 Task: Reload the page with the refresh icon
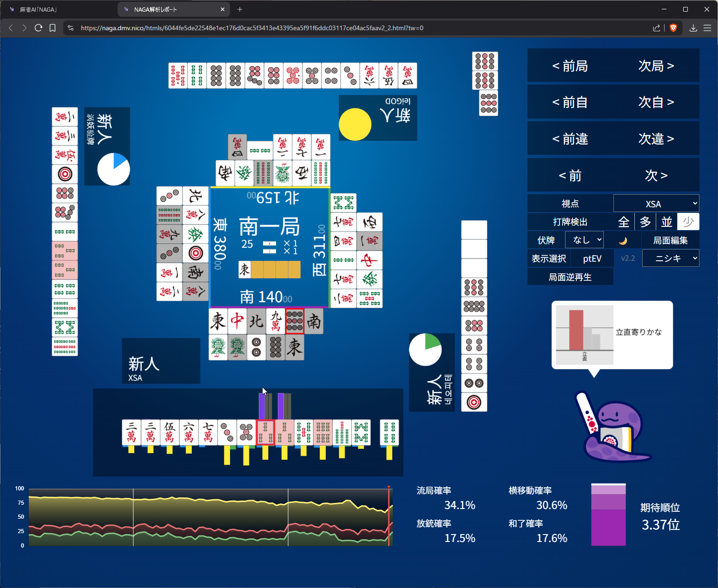click(x=39, y=28)
